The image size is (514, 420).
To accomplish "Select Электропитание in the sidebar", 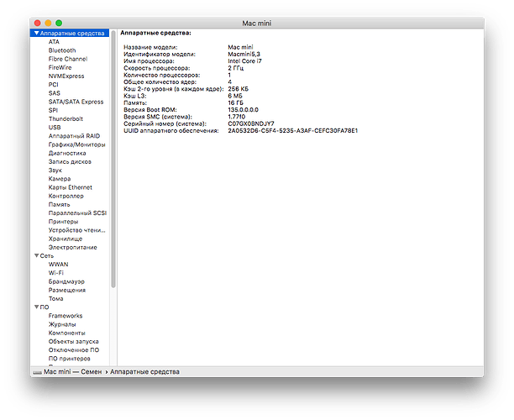I will coord(72,247).
